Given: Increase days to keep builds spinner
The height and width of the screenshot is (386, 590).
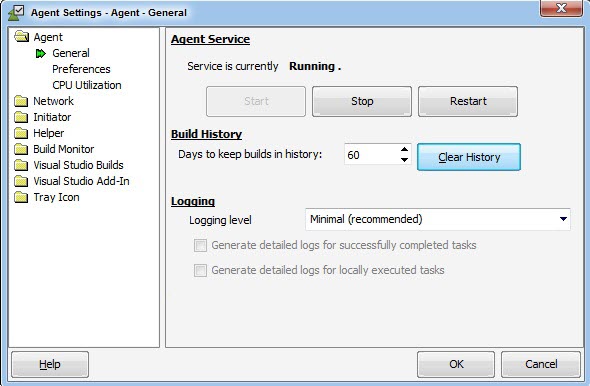Looking at the screenshot, I should pyautogui.click(x=404, y=149).
